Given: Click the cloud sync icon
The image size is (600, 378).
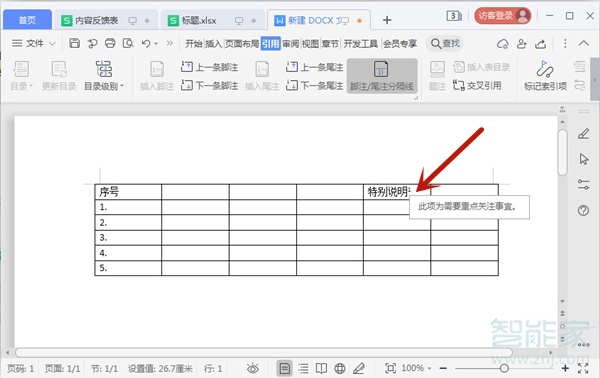Looking at the screenshot, I should pyautogui.click(x=502, y=44).
